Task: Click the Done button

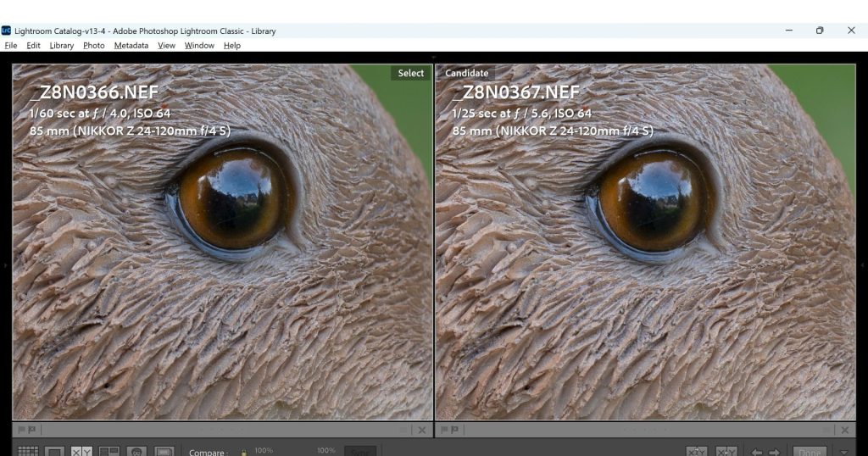Action: (x=810, y=452)
